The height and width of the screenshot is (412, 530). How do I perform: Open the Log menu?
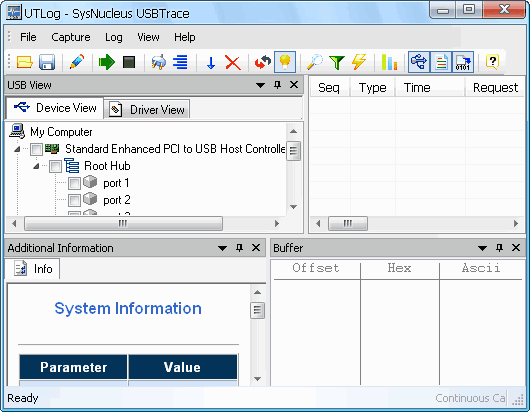[114, 37]
